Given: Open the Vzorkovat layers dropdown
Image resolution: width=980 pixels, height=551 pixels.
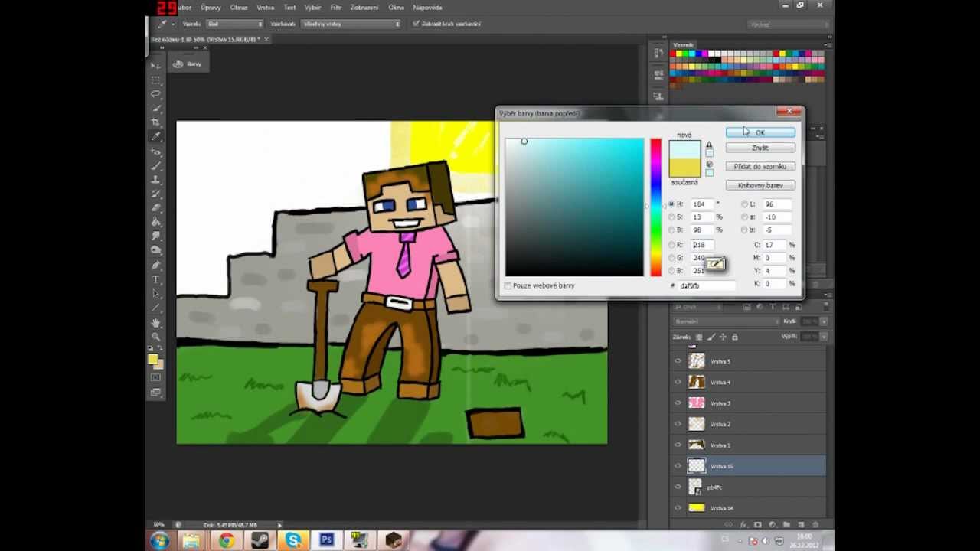Looking at the screenshot, I should click(x=351, y=24).
